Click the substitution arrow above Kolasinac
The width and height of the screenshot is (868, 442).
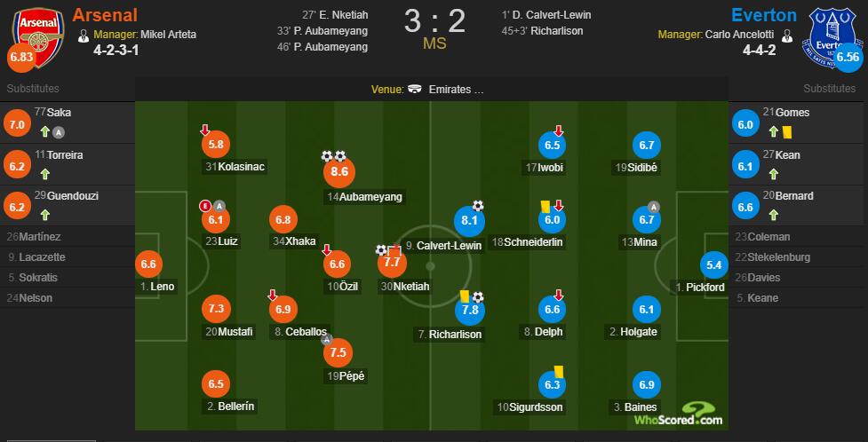(x=204, y=130)
